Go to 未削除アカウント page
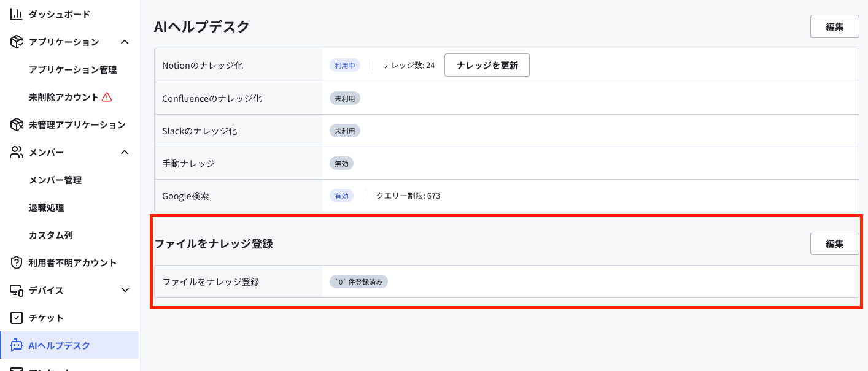This screenshot has height=371, width=868. click(64, 97)
